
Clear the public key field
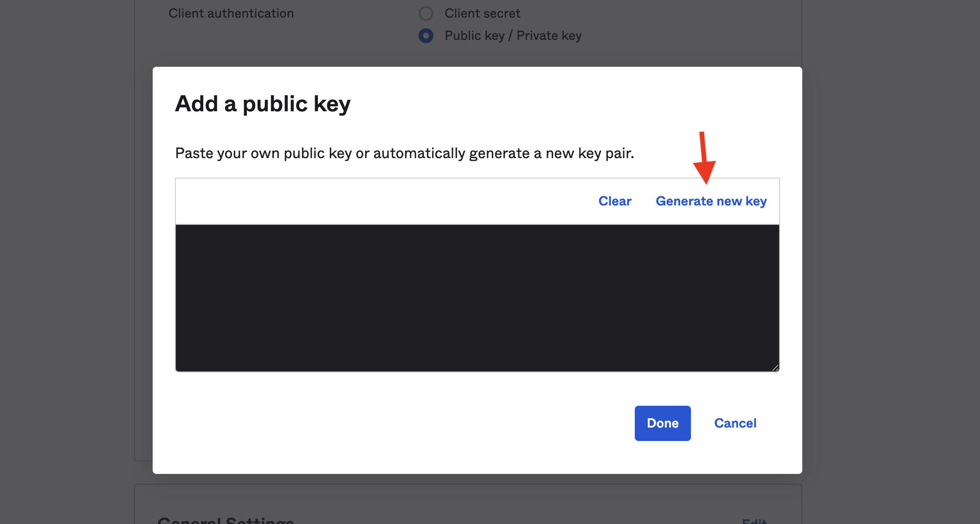coord(615,201)
